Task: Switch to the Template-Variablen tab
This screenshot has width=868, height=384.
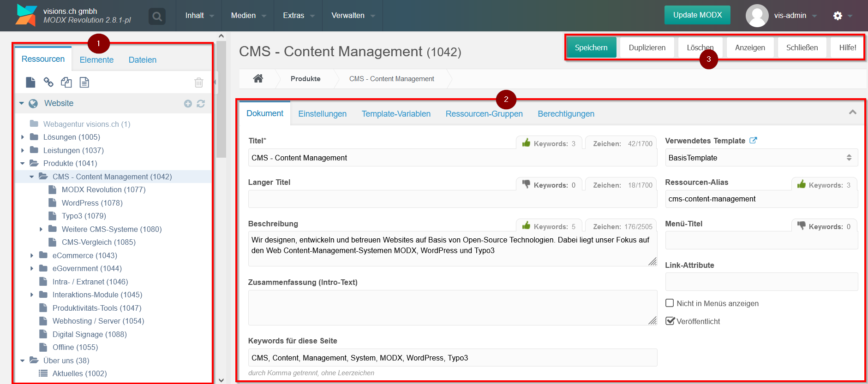Action: click(396, 114)
